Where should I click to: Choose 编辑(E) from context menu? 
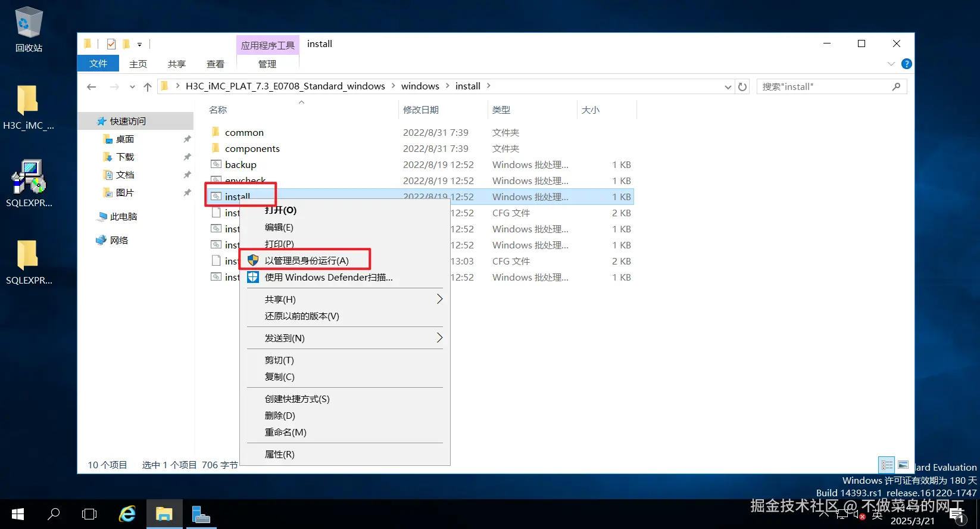(345, 228)
